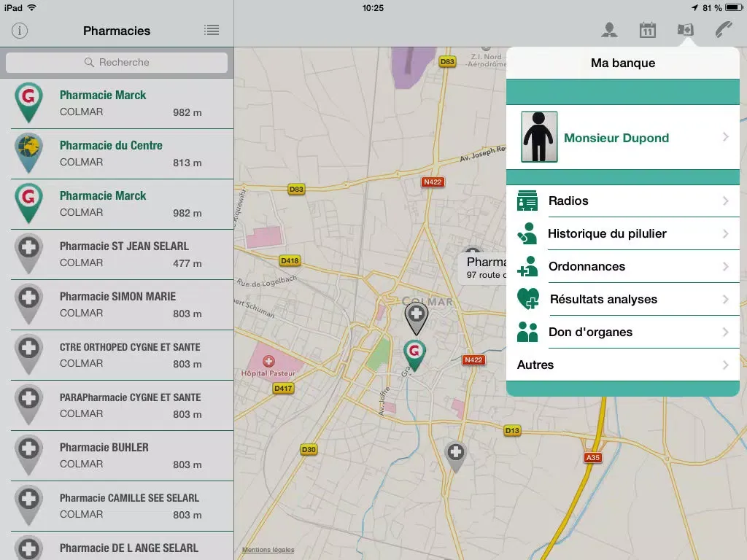Tap the Ordonnances doctor icon

click(527, 266)
